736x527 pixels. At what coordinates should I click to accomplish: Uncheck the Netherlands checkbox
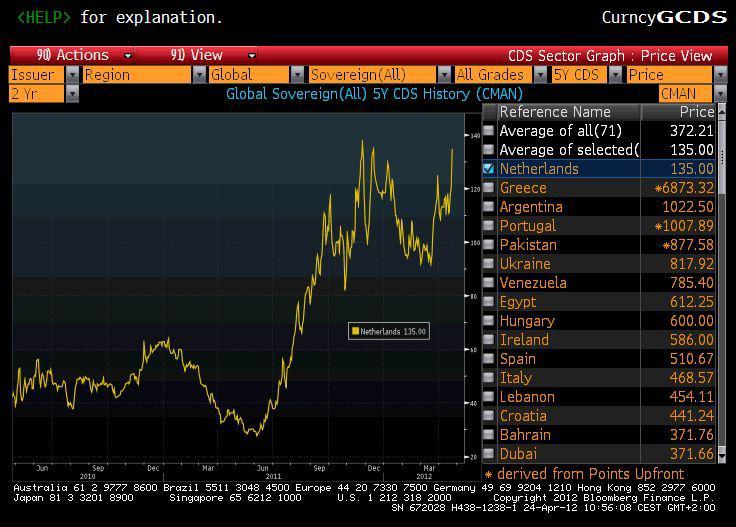point(489,168)
